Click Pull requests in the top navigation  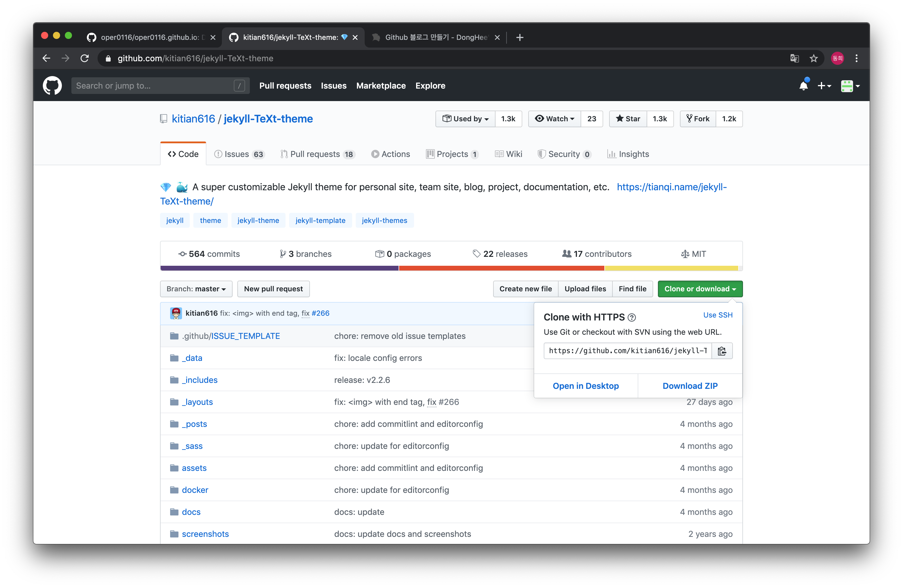(285, 86)
